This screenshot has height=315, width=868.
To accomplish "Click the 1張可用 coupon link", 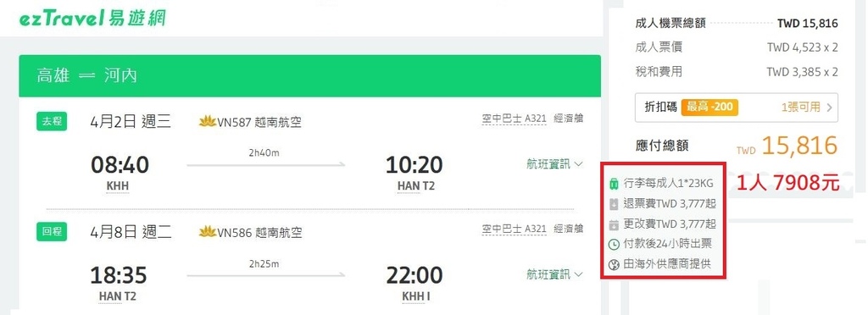I will click(x=801, y=108).
